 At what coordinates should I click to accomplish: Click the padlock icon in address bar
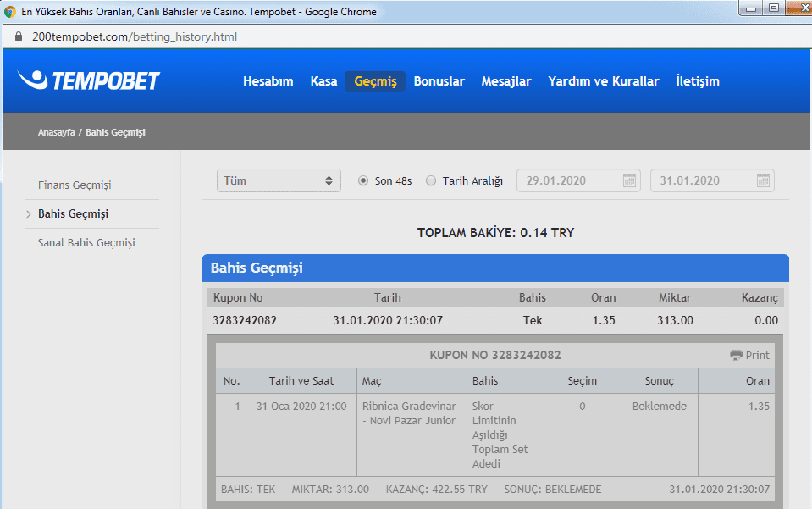pos(19,36)
